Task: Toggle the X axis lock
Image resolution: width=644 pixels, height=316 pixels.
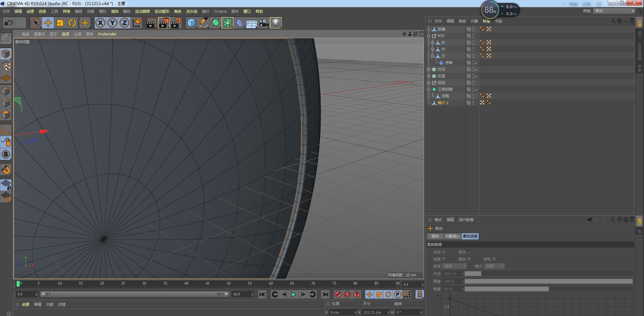Action: 100,23
